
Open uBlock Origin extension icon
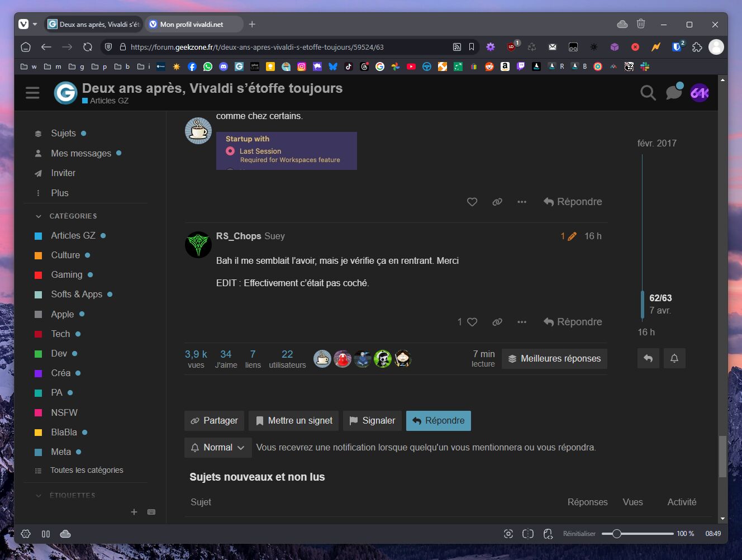point(511,47)
